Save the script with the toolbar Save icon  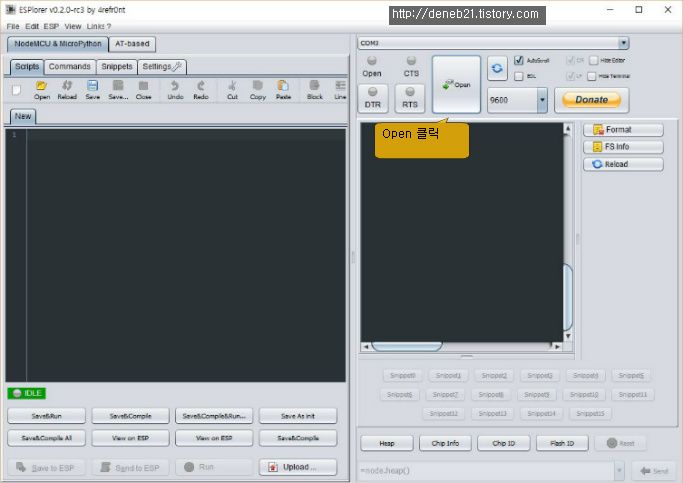tap(92, 90)
